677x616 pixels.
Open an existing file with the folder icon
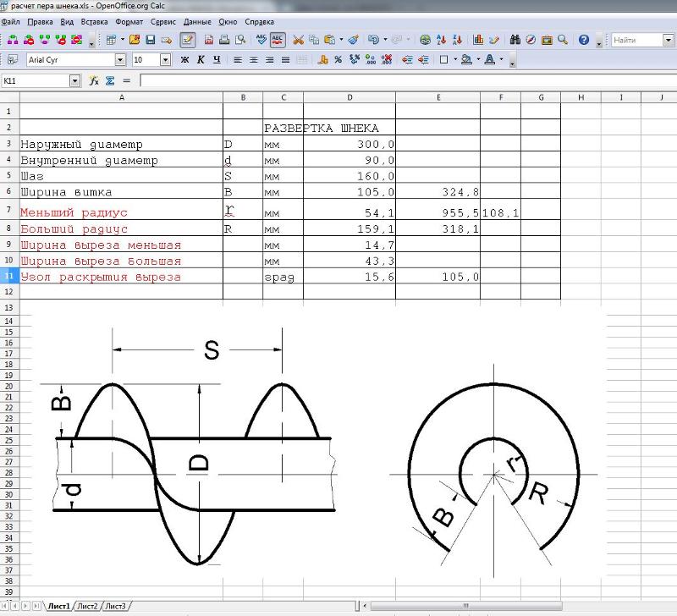pos(135,40)
